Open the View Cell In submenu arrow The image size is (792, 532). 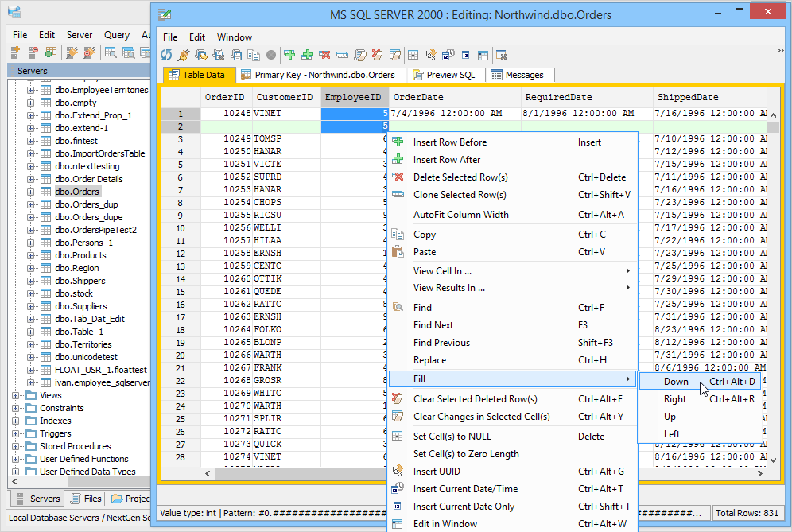click(x=628, y=271)
